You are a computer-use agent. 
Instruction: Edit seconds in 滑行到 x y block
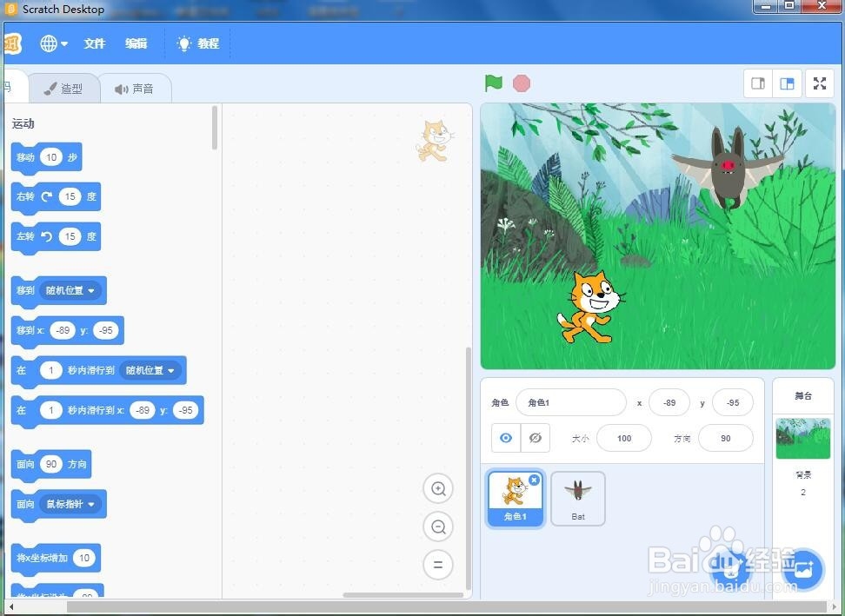[x=51, y=410]
